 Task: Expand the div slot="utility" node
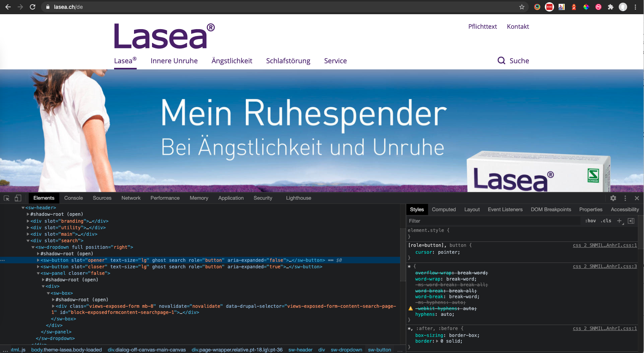tap(28, 228)
